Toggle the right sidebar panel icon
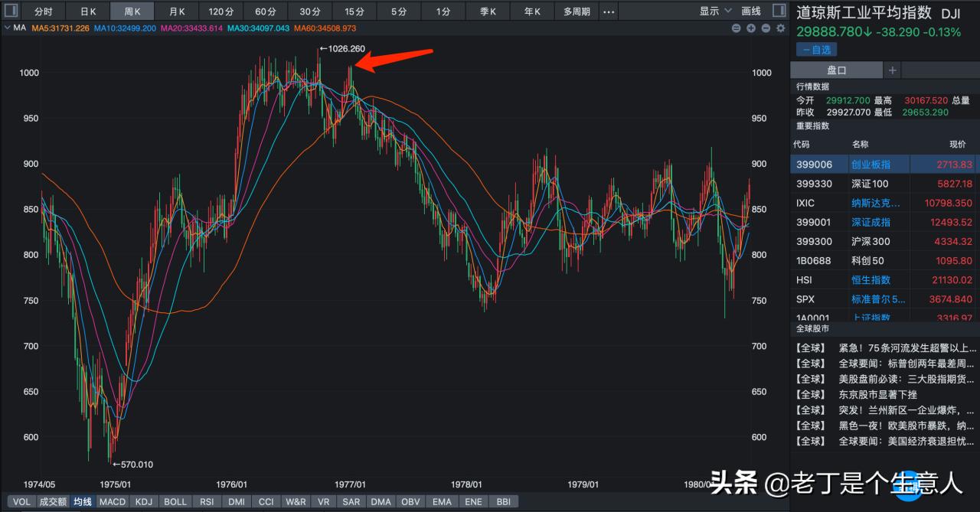980x512 pixels. point(779,11)
